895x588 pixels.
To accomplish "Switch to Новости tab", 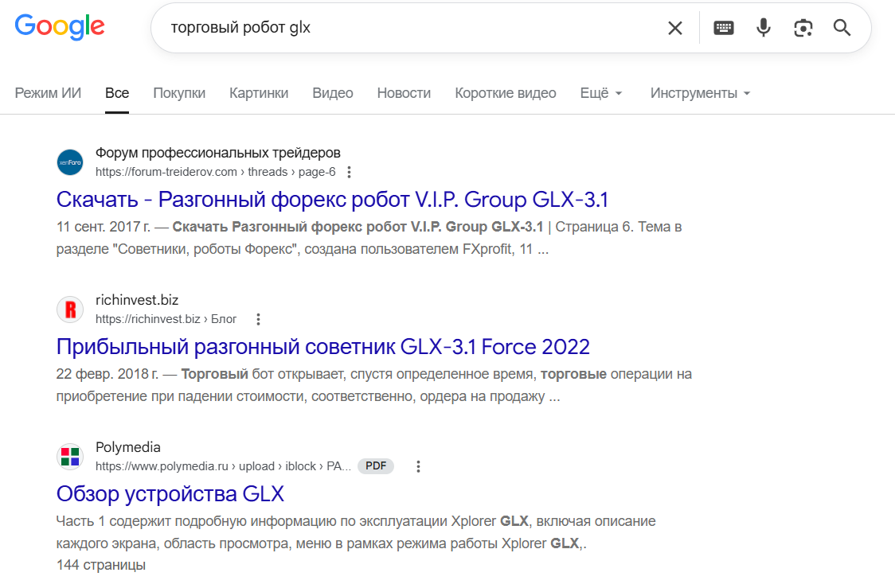I will coord(405,93).
